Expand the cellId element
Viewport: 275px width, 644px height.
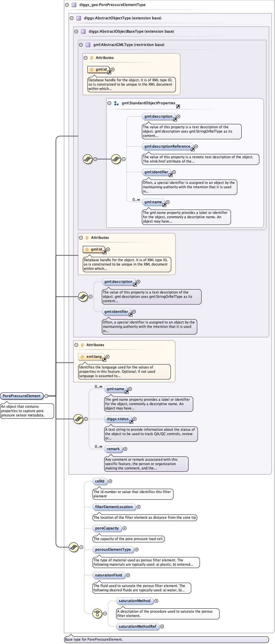pyautogui.click(x=110, y=481)
